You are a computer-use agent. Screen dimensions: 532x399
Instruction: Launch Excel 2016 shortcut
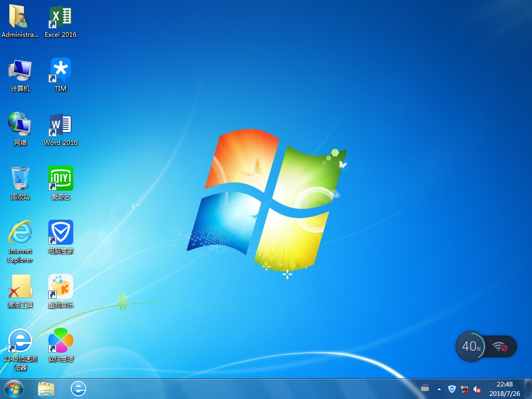coord(60,21)
